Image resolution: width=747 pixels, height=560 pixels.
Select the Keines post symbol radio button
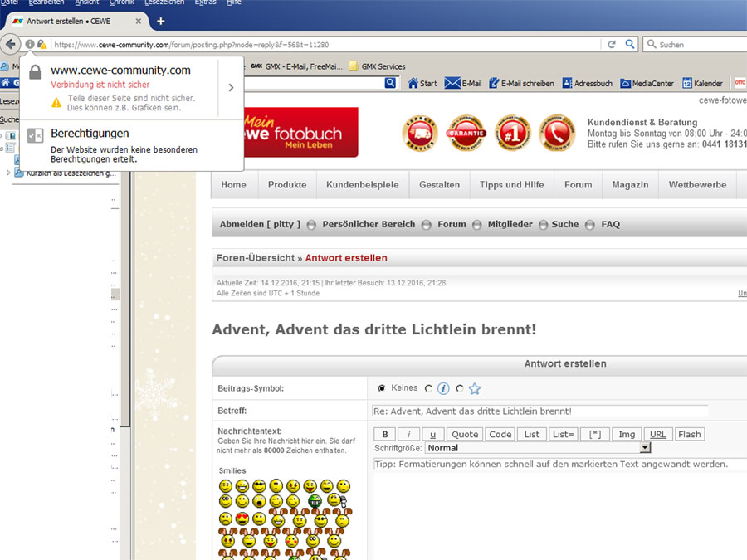point(381,388)
